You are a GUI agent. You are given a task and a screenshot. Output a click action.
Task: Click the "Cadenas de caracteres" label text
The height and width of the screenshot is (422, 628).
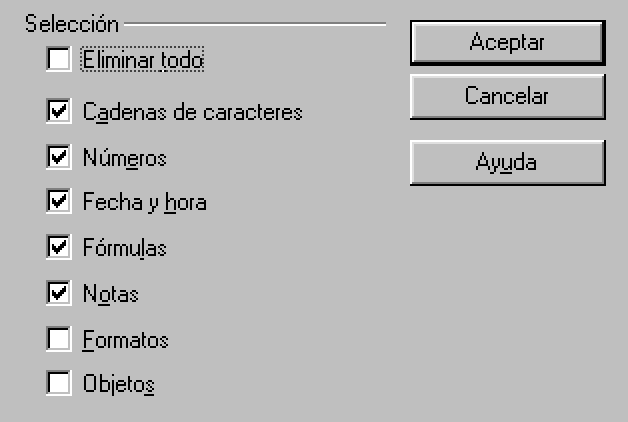coord(192,112)
